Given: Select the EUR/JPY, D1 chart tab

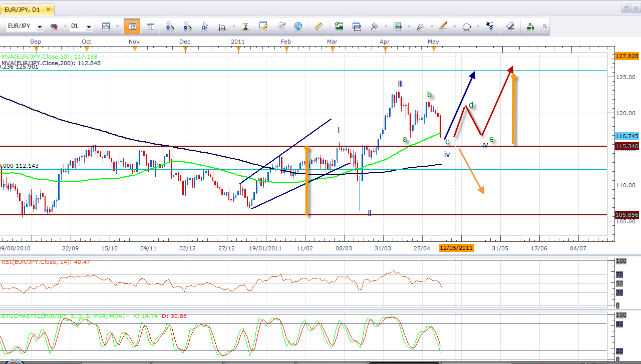Looking at the screenshot, I should coord(27,9).
